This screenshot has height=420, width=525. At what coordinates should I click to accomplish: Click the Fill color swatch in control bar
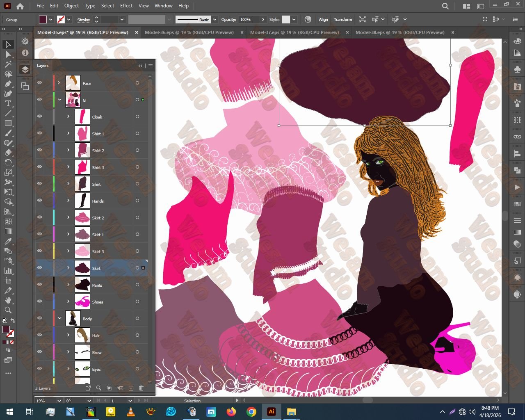point(43,19)
